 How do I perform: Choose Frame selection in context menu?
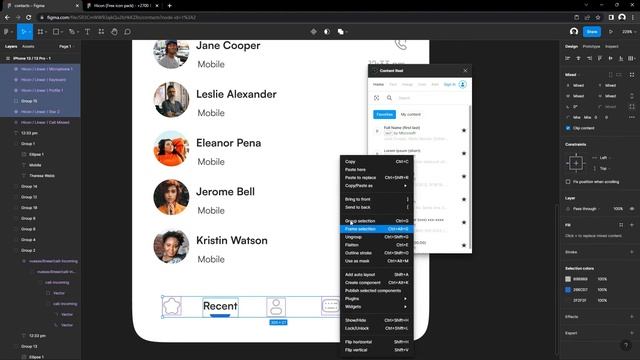pyautogui.click(x=376, y=229)
